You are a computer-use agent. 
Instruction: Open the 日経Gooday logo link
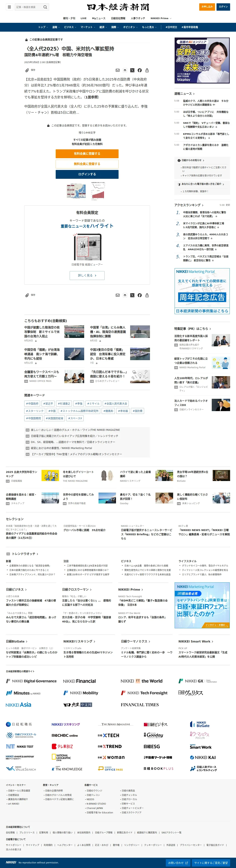coord(153,735)
